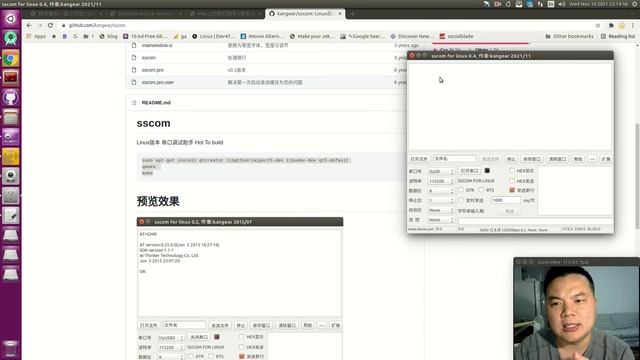Click the 停止 stop button in sscom
The image size is (640, 360).
(x=511, y=159)
